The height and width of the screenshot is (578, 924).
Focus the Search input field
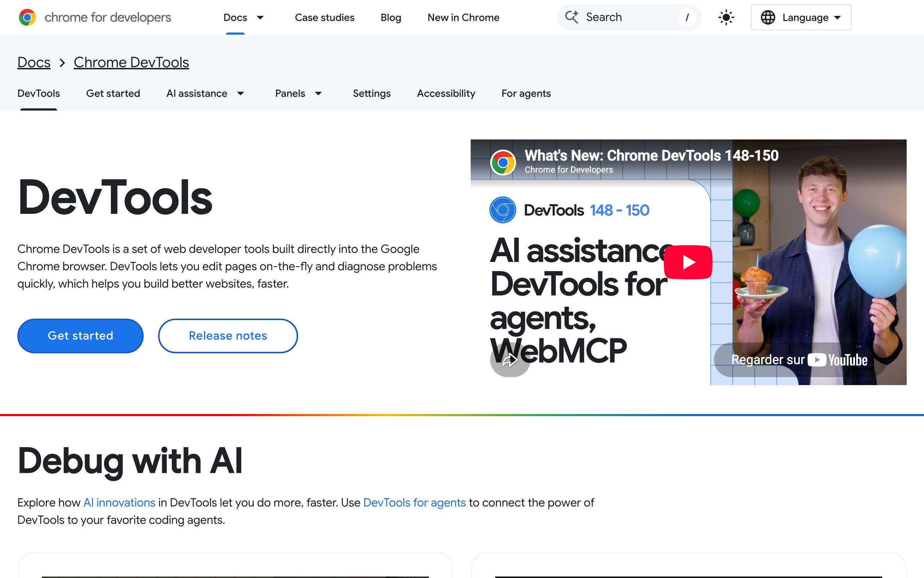click(629, 17)
